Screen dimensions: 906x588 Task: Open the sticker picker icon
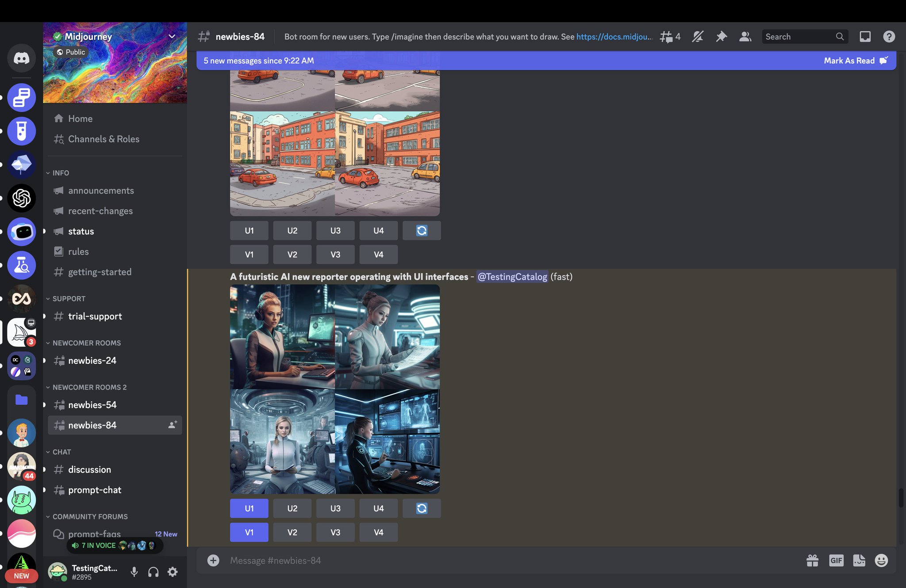[x=859, y=561]
